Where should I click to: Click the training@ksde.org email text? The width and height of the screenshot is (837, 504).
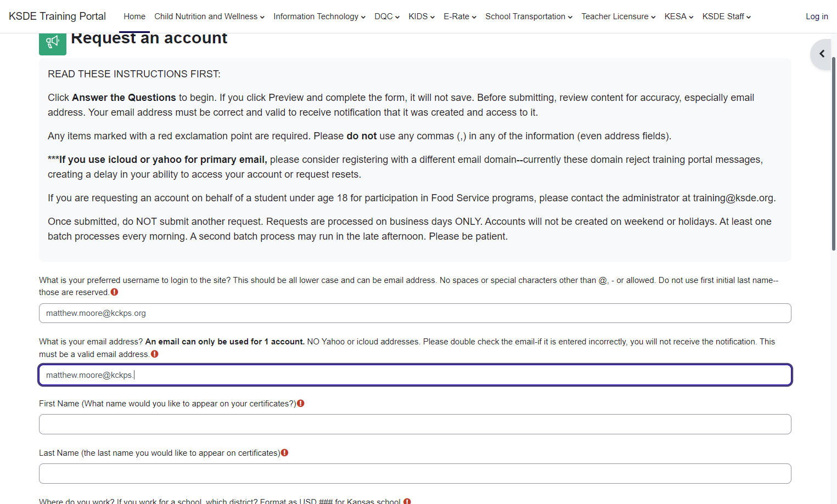click(x=733, y=198)
